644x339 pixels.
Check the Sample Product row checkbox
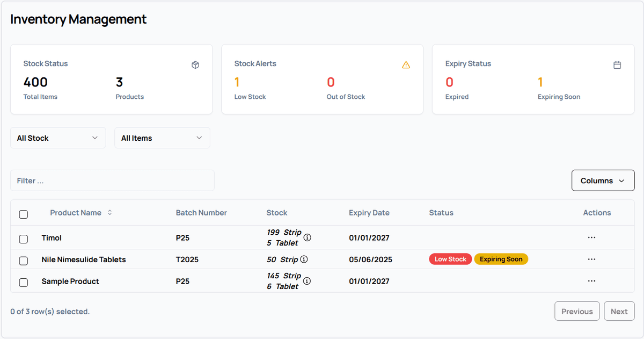(x=24, y=282)
